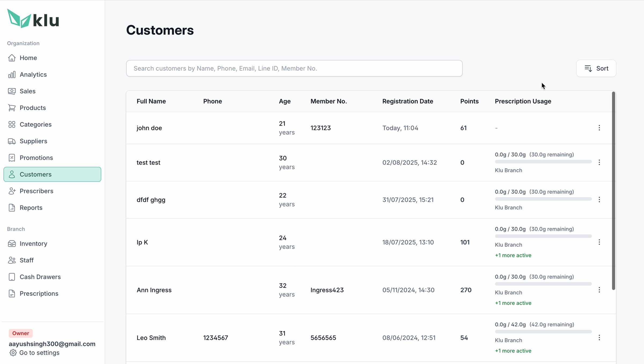644x364 pixels.
Task: Click the Staff people icon
Action: click(x=12, y=260)
